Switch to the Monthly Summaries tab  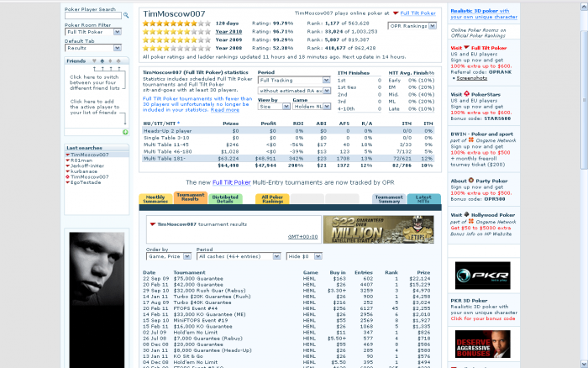click(x=155, y=199)
